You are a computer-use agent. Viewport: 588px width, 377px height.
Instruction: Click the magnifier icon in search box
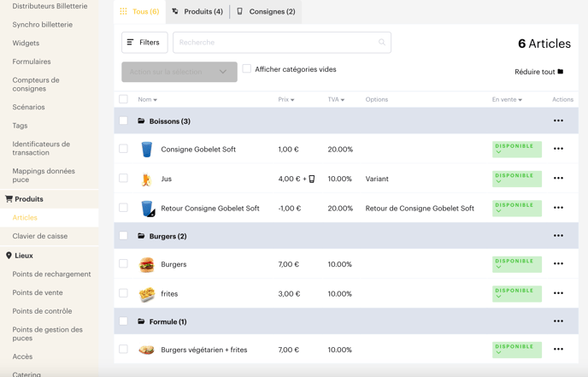(x=381, y=42)
